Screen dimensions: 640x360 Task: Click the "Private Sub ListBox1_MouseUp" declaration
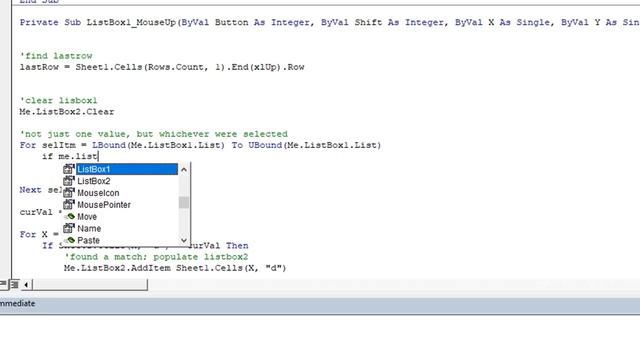(x=330, y=22)
